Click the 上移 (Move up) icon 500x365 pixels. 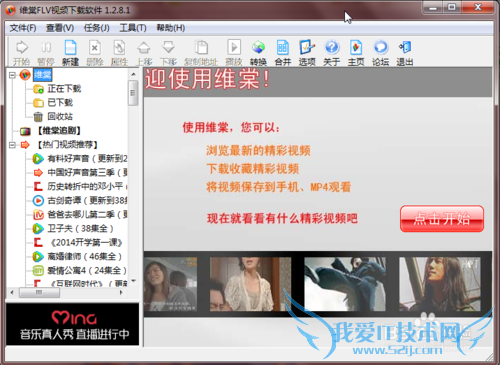(144, 52)
